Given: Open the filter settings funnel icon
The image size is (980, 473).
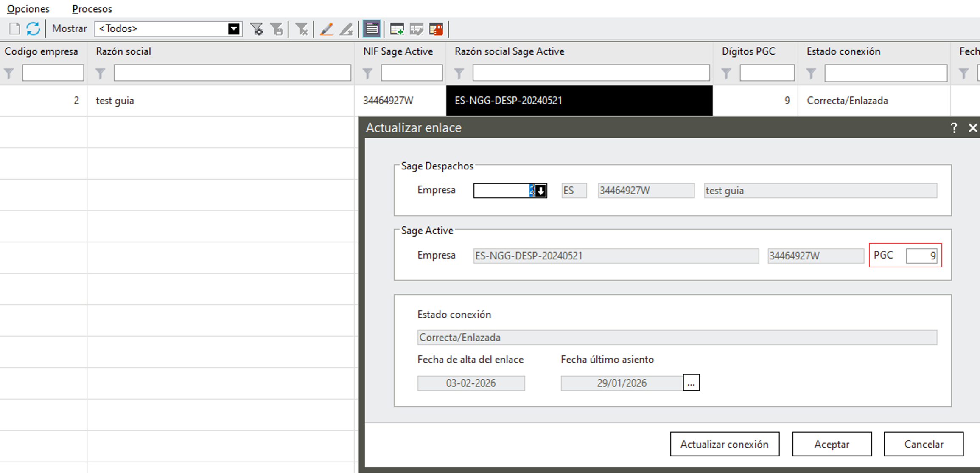Looking at the screenshot, I should pos(257,29).
